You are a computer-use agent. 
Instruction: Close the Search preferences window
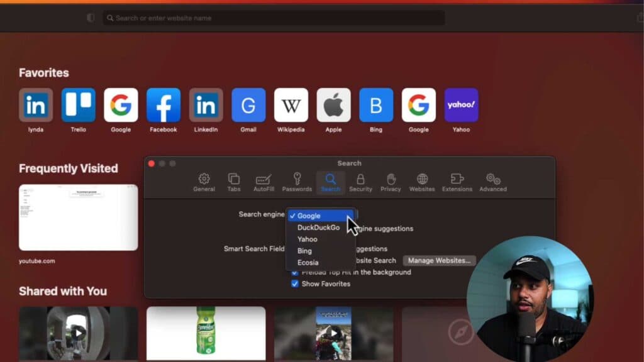point(151,163)
